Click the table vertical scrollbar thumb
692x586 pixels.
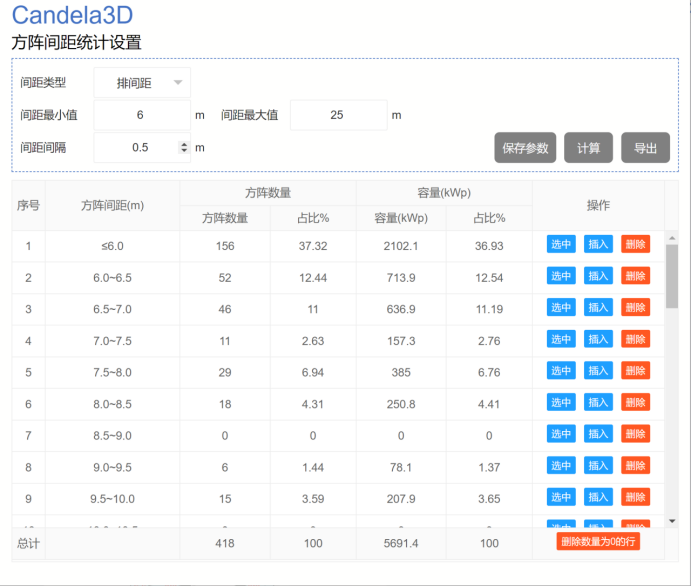[672, 276]
